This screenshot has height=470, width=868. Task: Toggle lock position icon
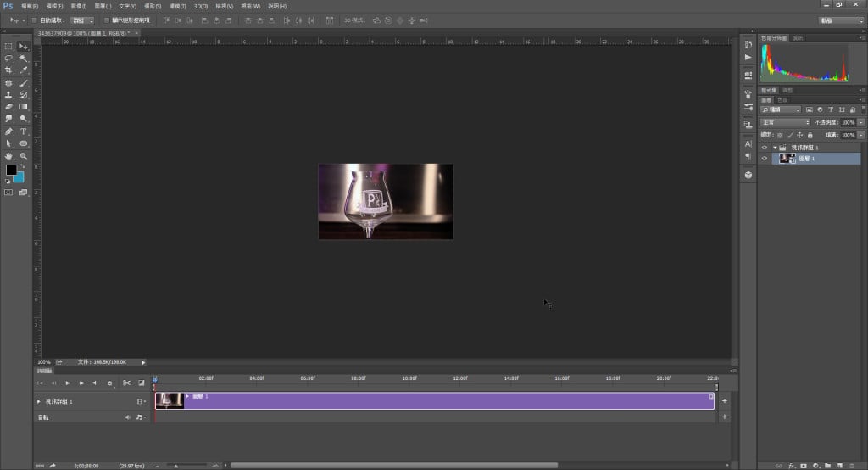point(800,135)
